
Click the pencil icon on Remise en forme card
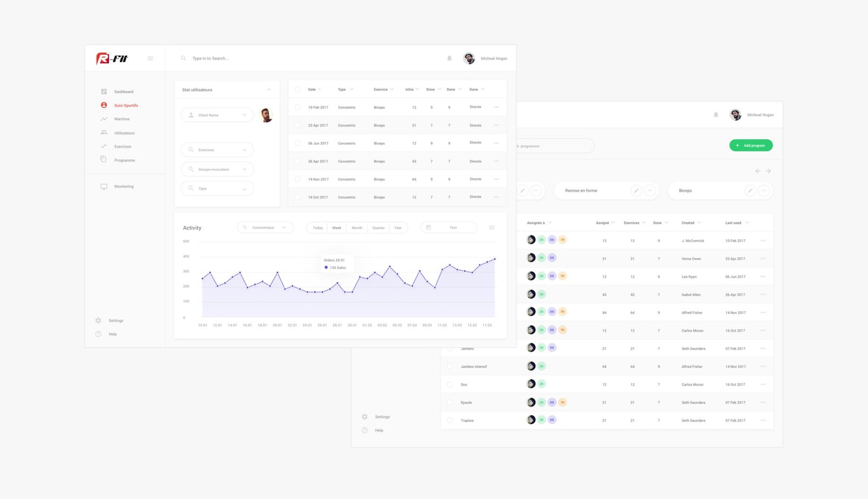click(636, 191)
